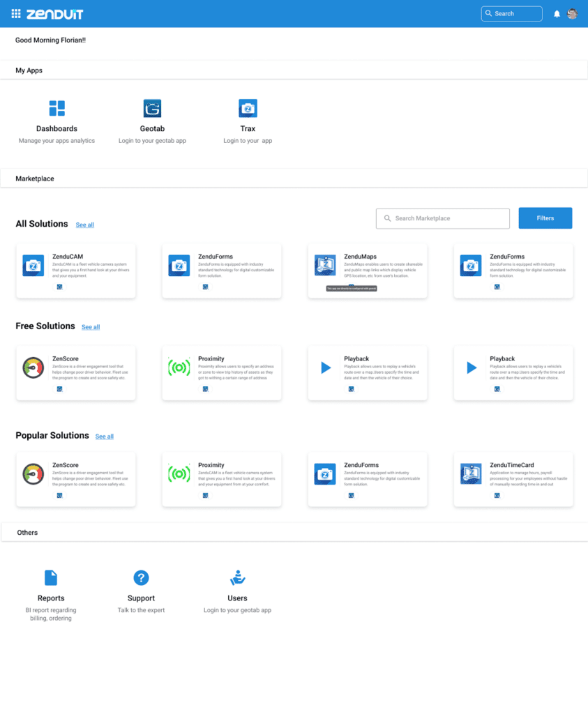
Task: Click the ZenScore title under Free Solutions
Action: [66, 358]
